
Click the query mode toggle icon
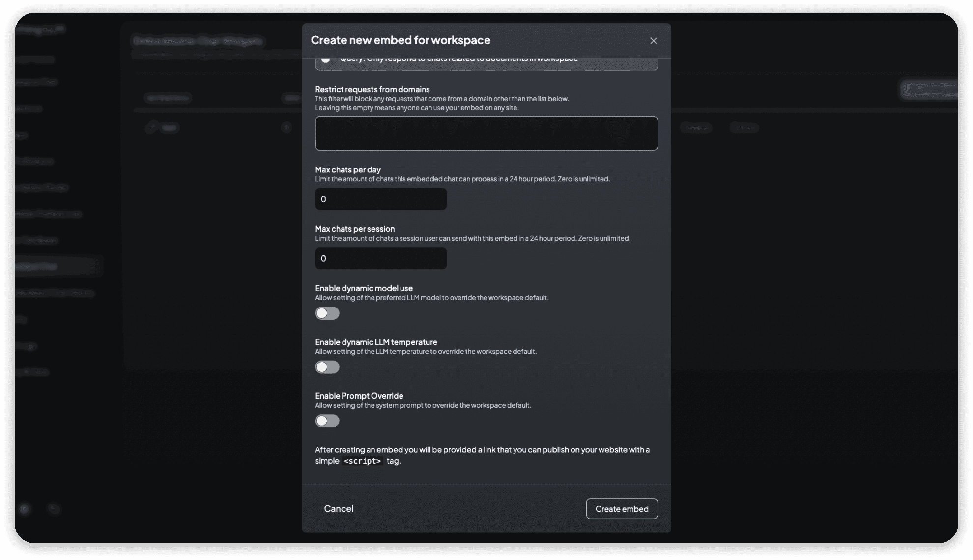(x=325, y=59)
